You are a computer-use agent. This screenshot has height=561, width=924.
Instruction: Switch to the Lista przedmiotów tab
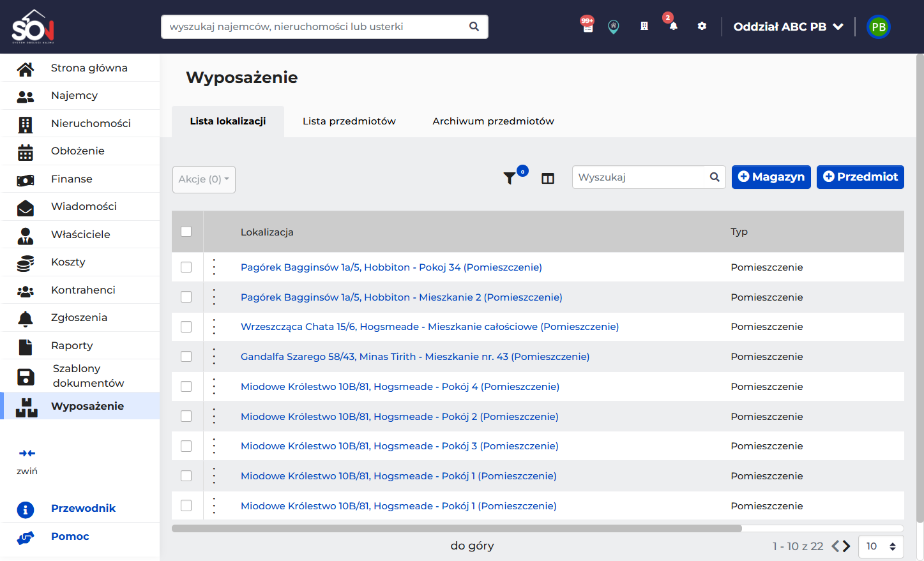[x=349, y=121]
